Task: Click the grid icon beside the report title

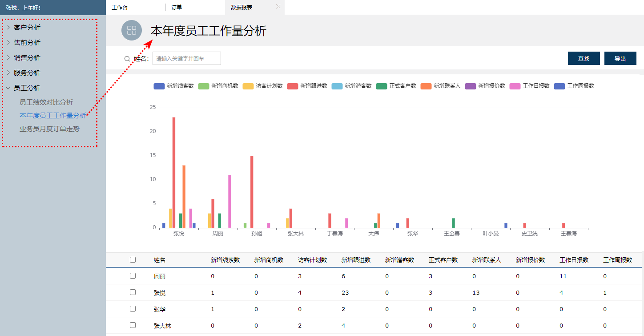Action: click(132, 30)
